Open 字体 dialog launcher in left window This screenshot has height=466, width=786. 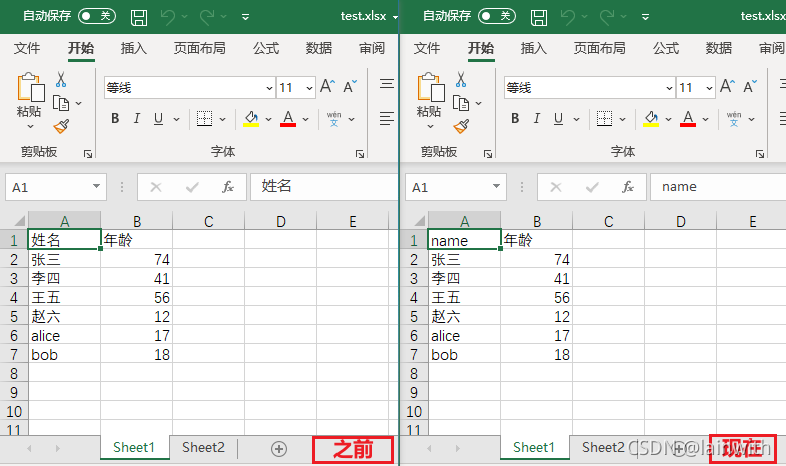(360, 154)
